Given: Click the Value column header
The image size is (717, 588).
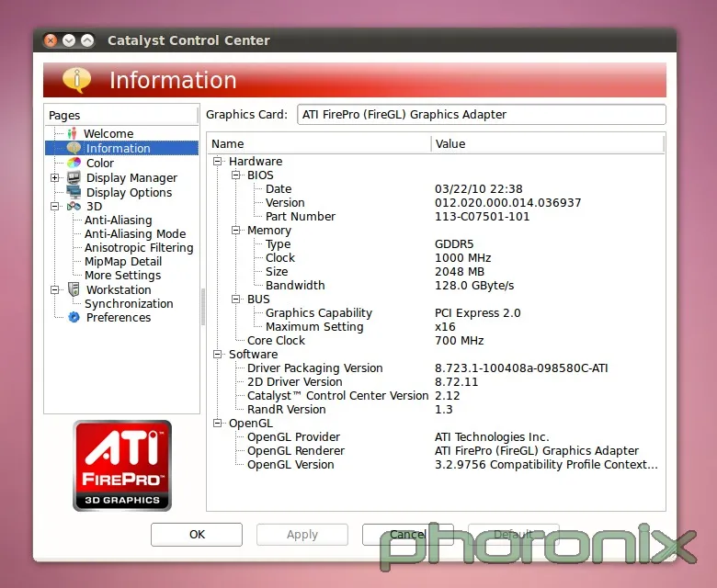Looking at the screenshot, I should click(547, 143).
